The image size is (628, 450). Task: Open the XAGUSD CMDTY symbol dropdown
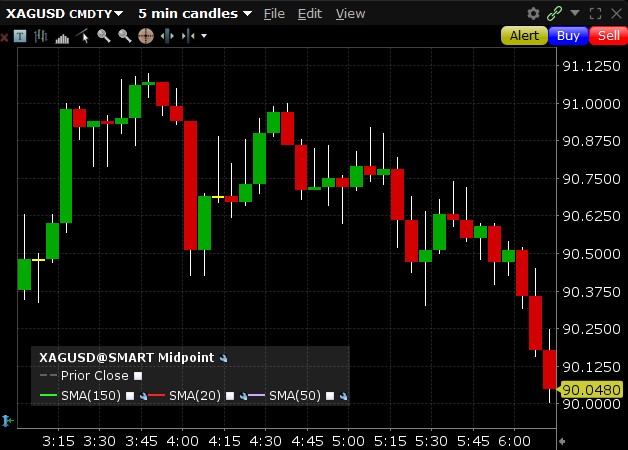click(64, 14)
